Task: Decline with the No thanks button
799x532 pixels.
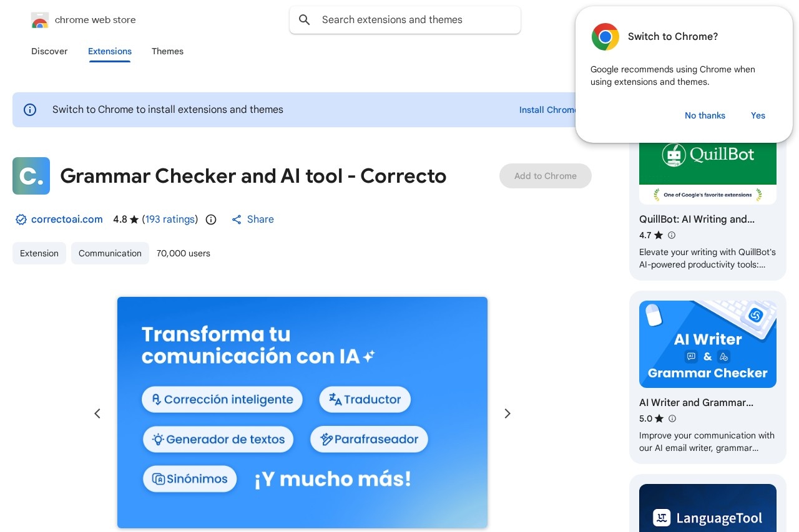Action: coord(705,115)
